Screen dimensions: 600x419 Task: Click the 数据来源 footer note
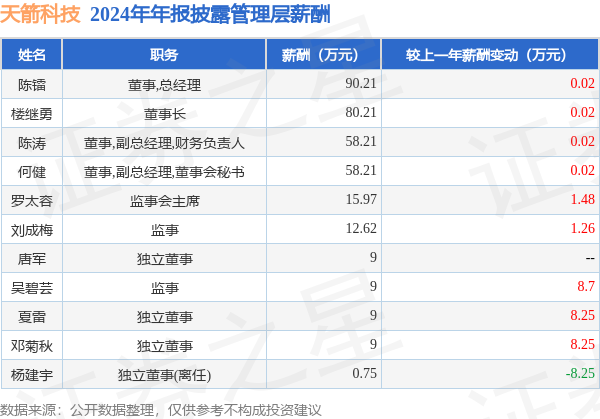(161, 410)
